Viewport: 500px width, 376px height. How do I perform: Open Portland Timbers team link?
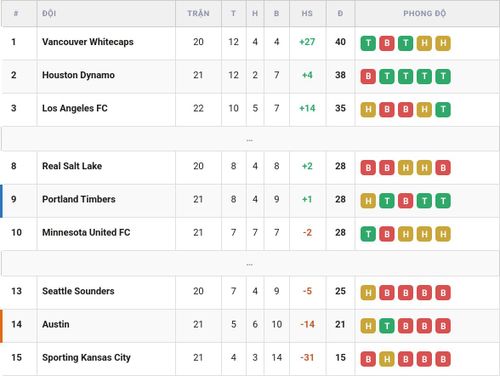pyautogui.click(x=79, y=199)
